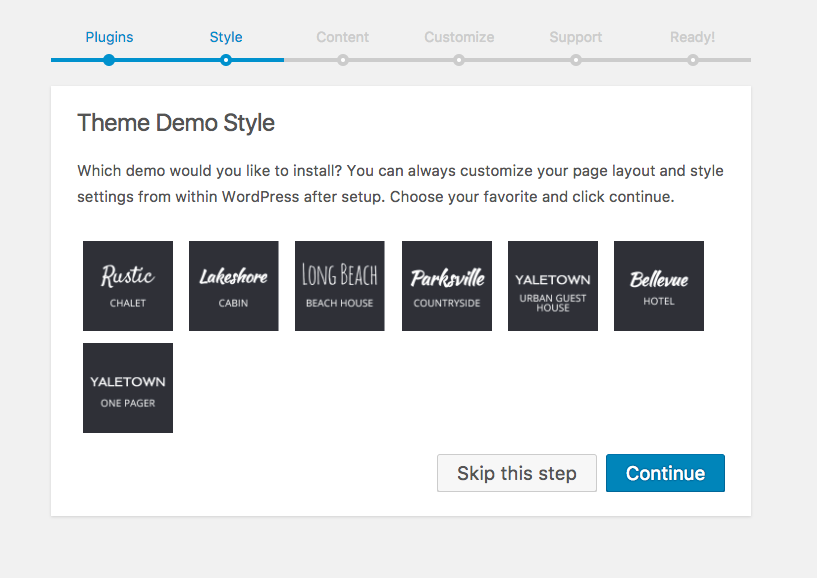Viewport: 817px width, 578px height.
Task: Select the Bellevue Hotel demo style
Action: coord(659,286)
